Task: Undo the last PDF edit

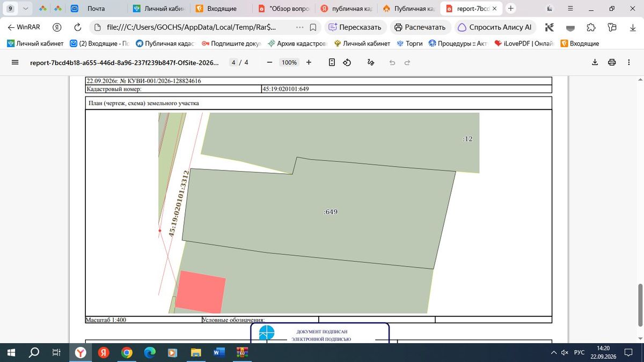Action: point(392,62)
